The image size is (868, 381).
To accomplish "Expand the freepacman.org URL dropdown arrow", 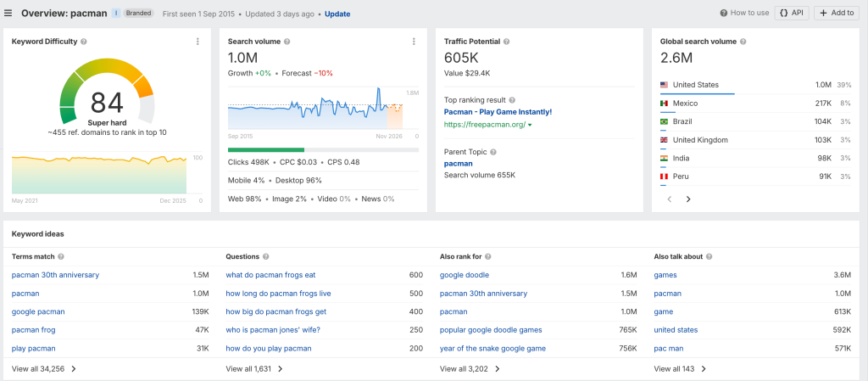I will (x=530, y=125).
